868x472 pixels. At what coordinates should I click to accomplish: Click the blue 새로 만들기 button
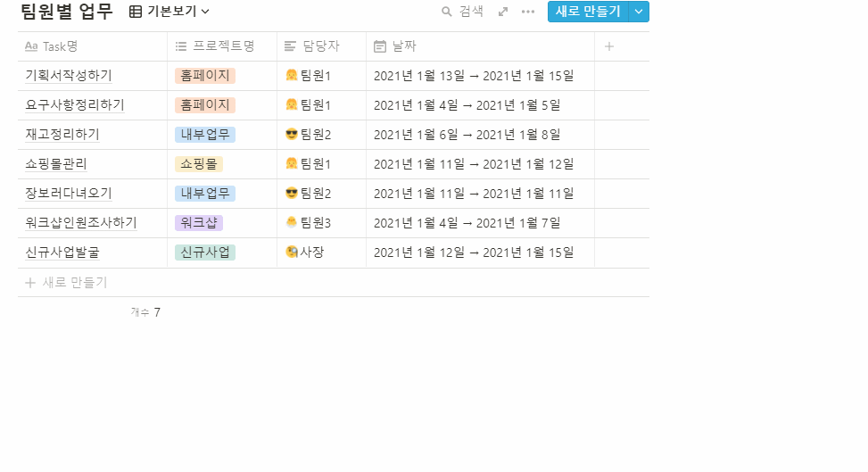(x=588, y=12)
